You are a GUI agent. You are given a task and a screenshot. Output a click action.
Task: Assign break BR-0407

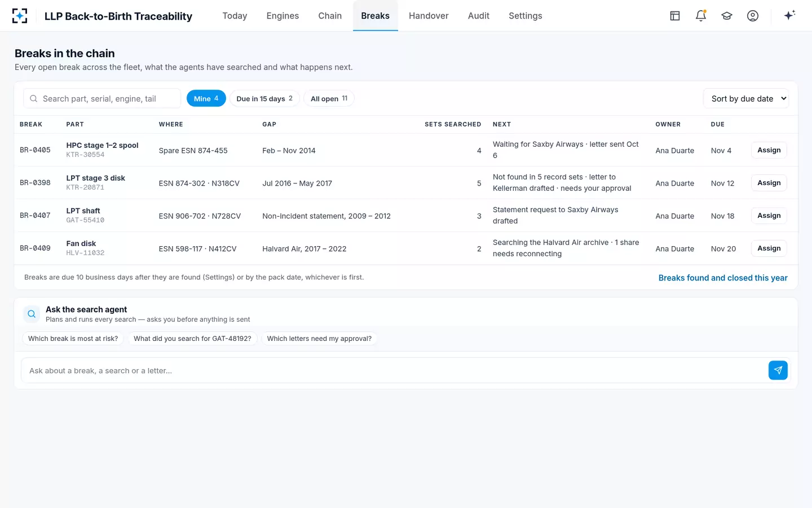click(769, 216)
